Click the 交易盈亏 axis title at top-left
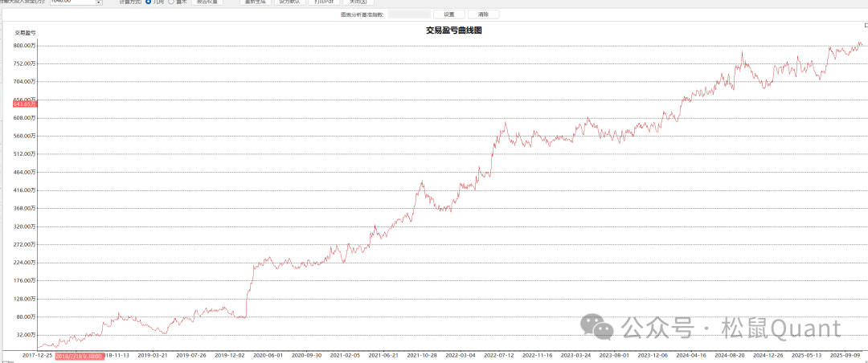Image resolution: width=868 pixels, height=363 pixels. pyautogui.click(x=25, y=33)
